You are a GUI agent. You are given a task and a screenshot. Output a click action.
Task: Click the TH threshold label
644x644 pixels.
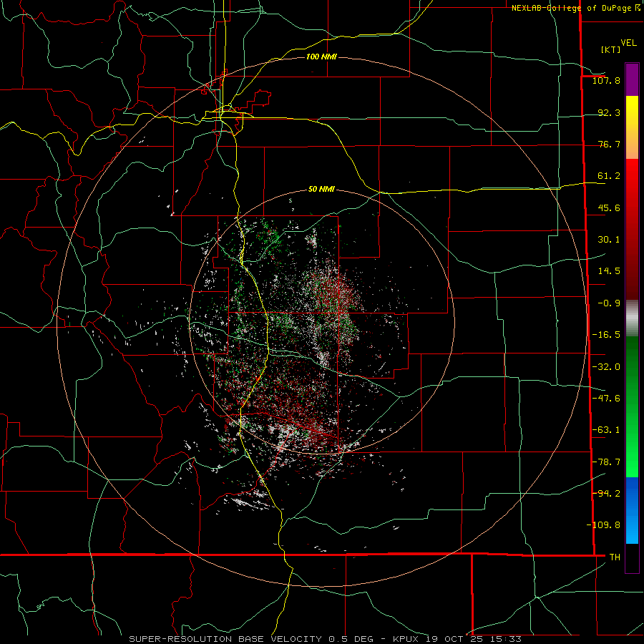615,557
